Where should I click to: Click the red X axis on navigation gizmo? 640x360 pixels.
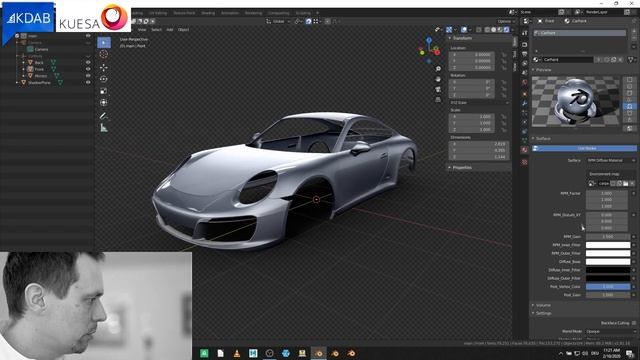point(437,52)
